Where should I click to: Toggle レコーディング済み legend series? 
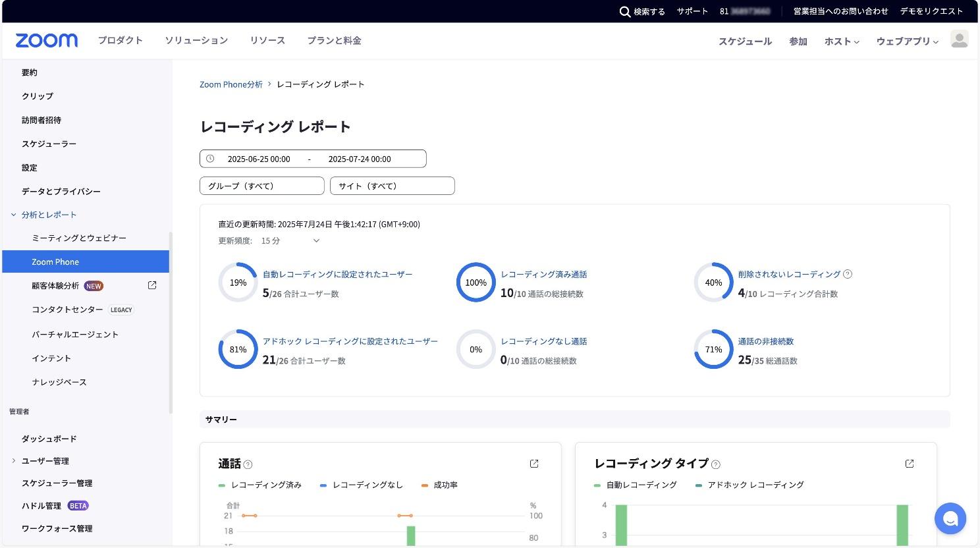pos(260,485)
